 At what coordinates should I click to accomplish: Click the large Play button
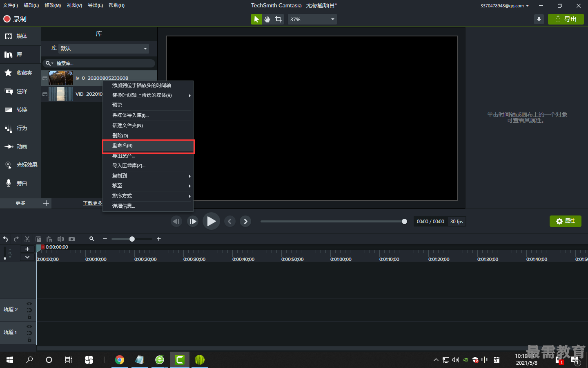211,221
